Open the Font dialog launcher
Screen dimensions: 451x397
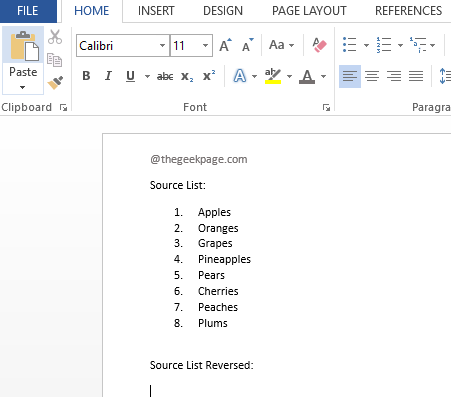(x=326, y=107)
